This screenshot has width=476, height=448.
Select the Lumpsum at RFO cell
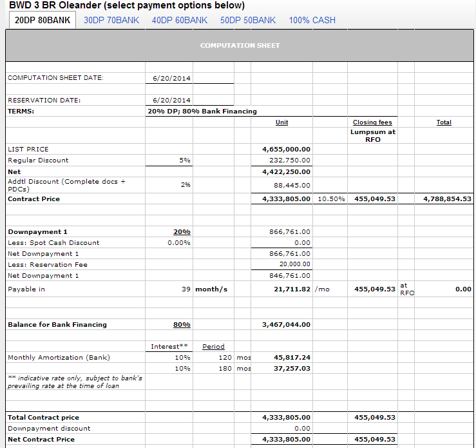click(373, 136)
